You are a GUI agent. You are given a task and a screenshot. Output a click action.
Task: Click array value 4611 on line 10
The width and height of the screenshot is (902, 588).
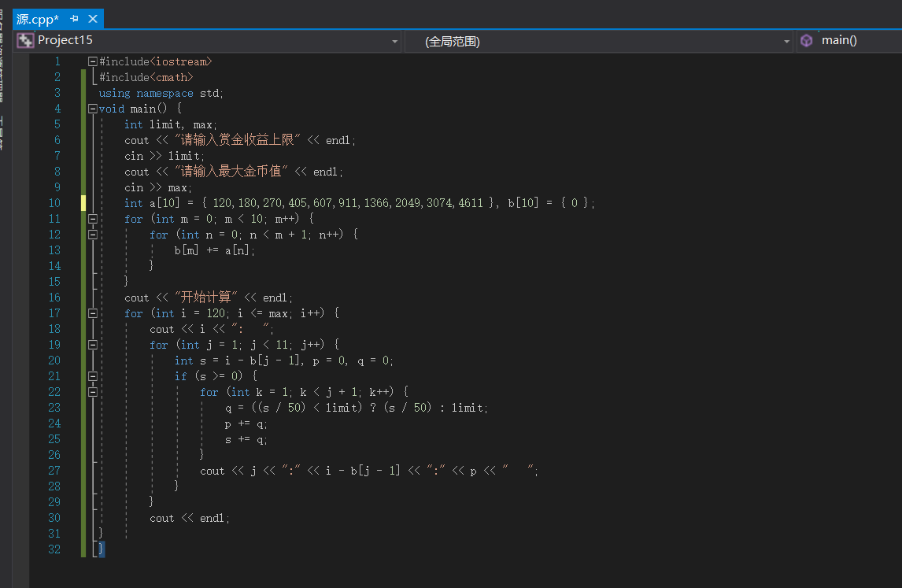click(x=471, y=203)
